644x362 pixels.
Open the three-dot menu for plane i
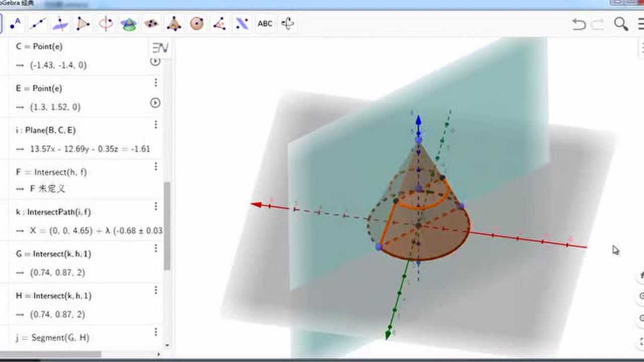pos(155,124)
